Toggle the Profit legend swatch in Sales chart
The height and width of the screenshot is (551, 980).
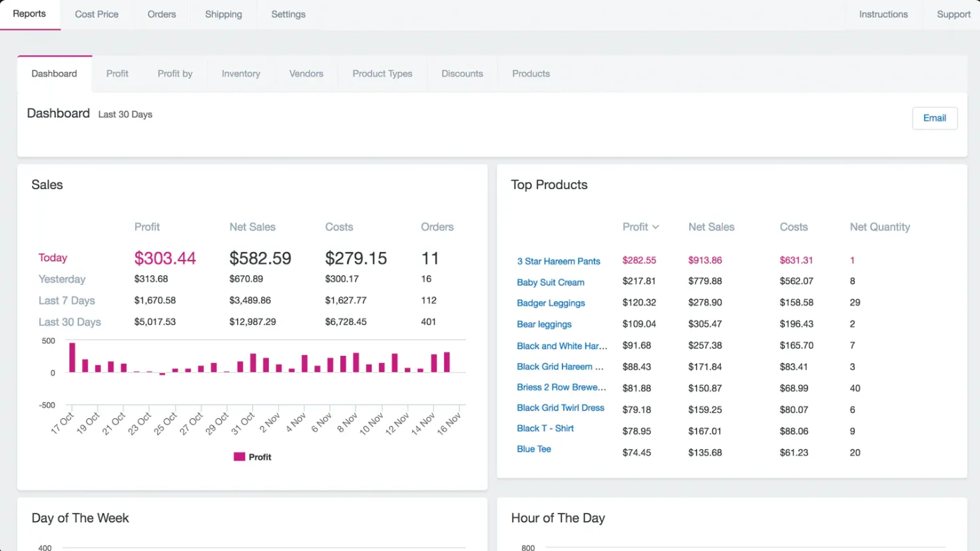[x=239, y=457]
